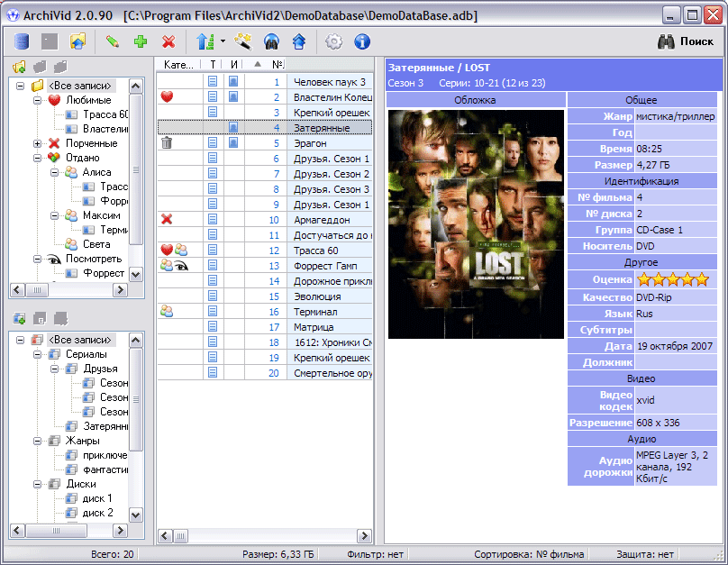The width and height of the screenshot is (728, 565).
Task: Click the Общее section header
Action: point(642,100)
